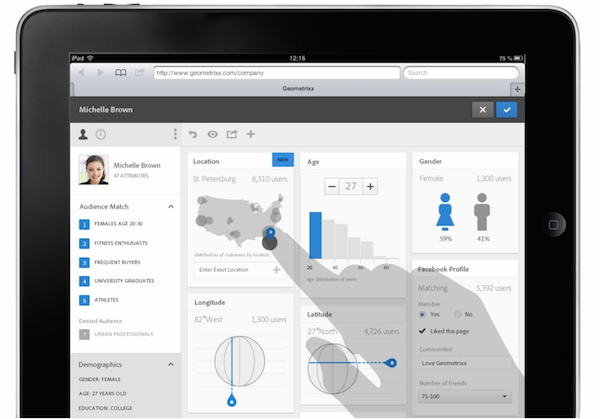The height and width of the screenshot is (419, 600).
Task: Click the Gender: Female demographic entry
Action: click(x=100, y=379)
